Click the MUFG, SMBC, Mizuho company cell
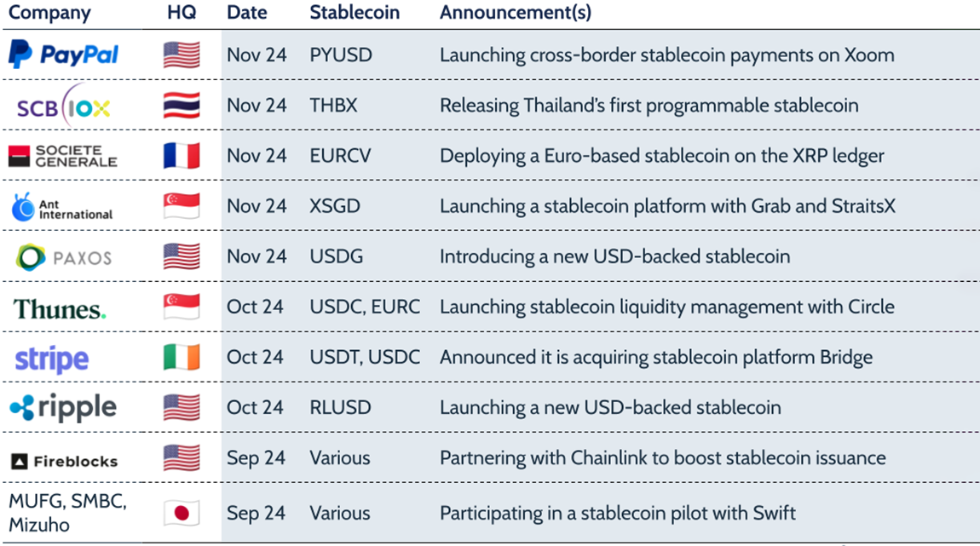Image resolution: width=980 pixels, height=546 pixels. click(x=67, y=513)
